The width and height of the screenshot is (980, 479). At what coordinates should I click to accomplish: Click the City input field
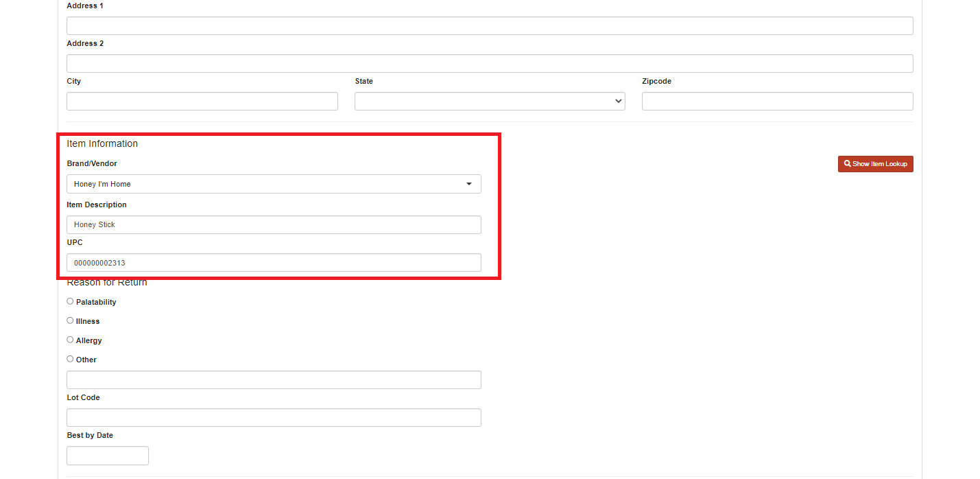point(202,102)
